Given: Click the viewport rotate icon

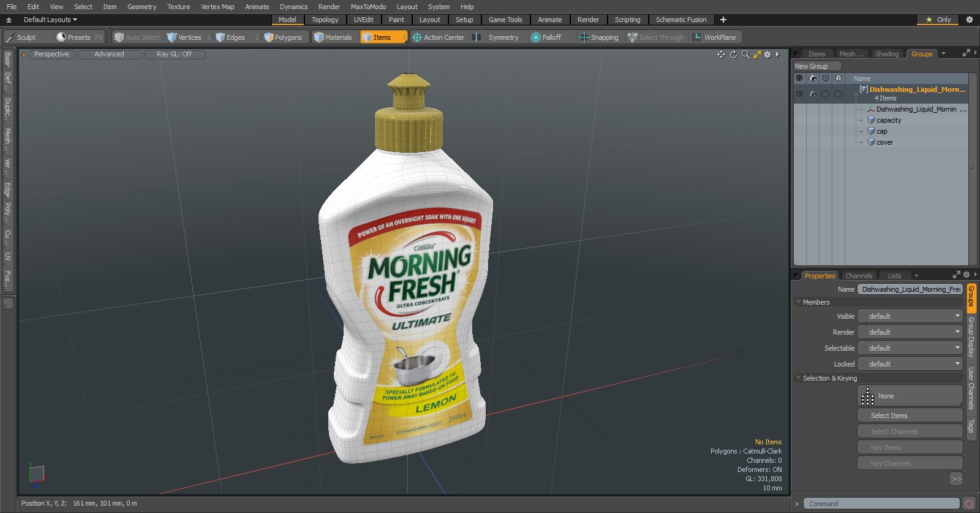Looking at the screenshot, I should point(733,55).
